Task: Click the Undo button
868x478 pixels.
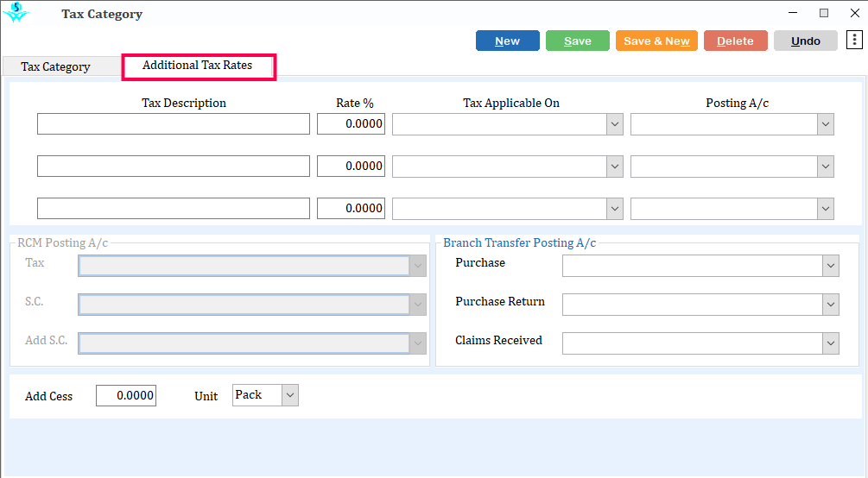Action: [x=806, y=41]
